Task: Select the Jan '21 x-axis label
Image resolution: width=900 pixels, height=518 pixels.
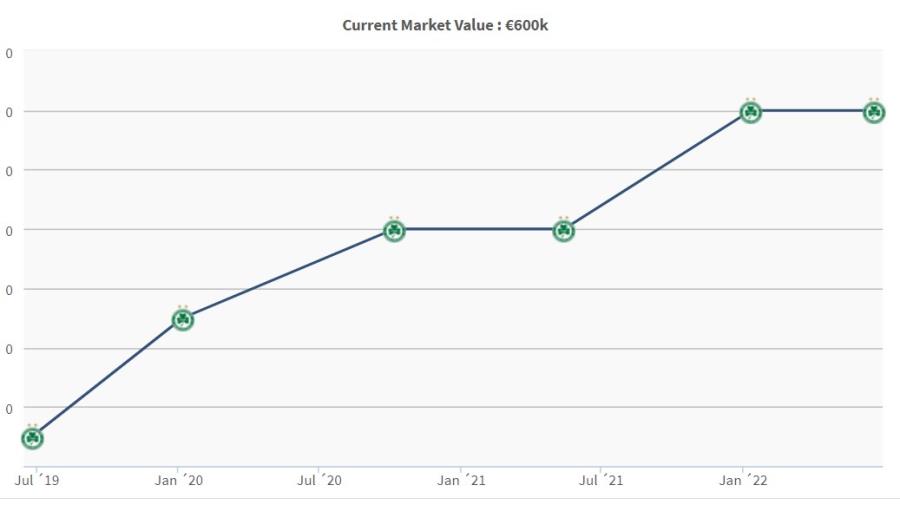Action: click(462, 481)
